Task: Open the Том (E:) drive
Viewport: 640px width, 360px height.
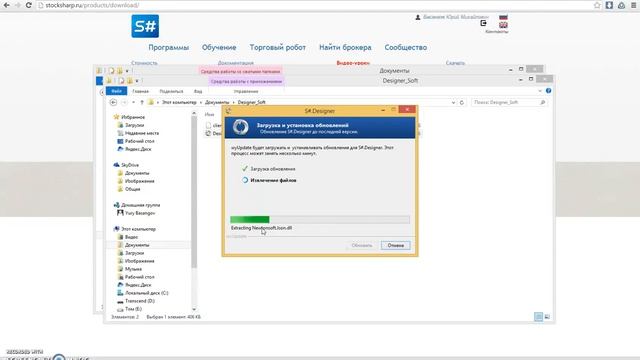Action: click(133, 309)
